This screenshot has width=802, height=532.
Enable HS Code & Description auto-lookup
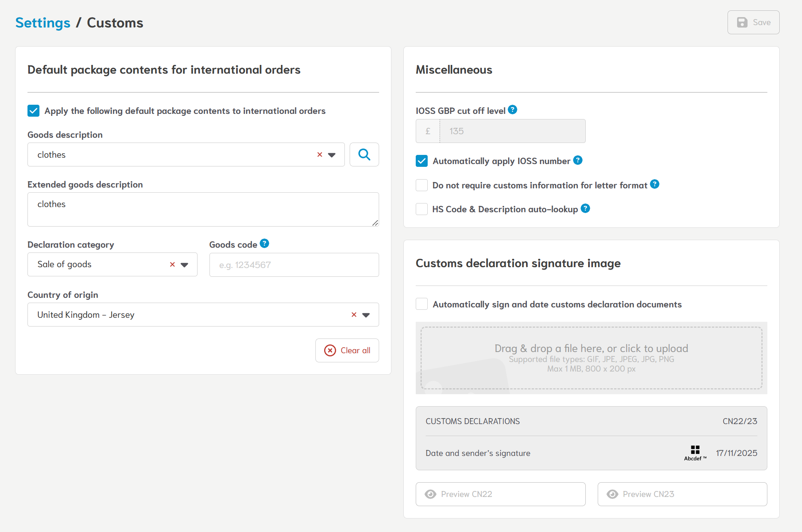[x=422, y=209]
